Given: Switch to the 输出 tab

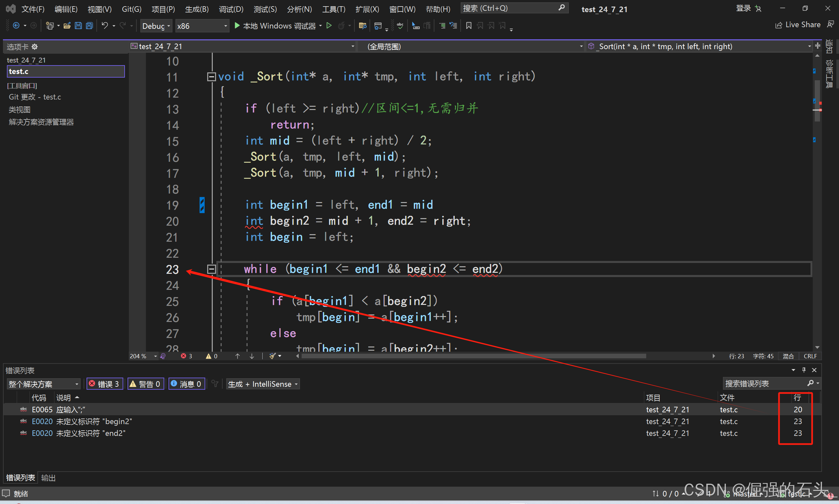Looking at the screenshot, I should (x=48, y=478).
